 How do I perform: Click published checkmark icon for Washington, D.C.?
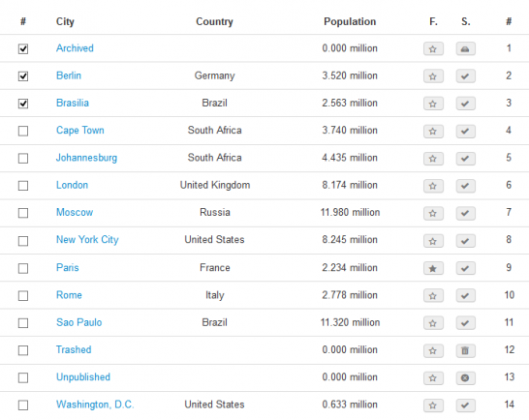click(x=466, y=405)
